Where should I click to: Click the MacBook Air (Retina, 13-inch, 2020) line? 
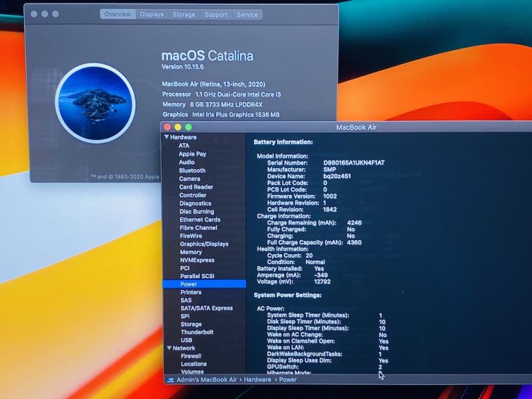click(213, 84)
